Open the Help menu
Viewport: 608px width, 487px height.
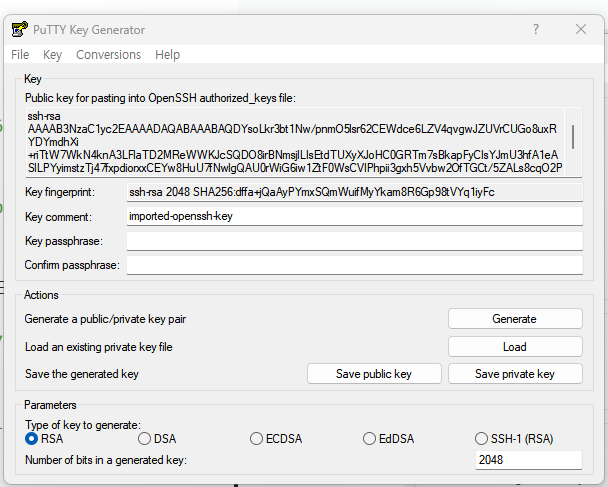pos(168,55)
